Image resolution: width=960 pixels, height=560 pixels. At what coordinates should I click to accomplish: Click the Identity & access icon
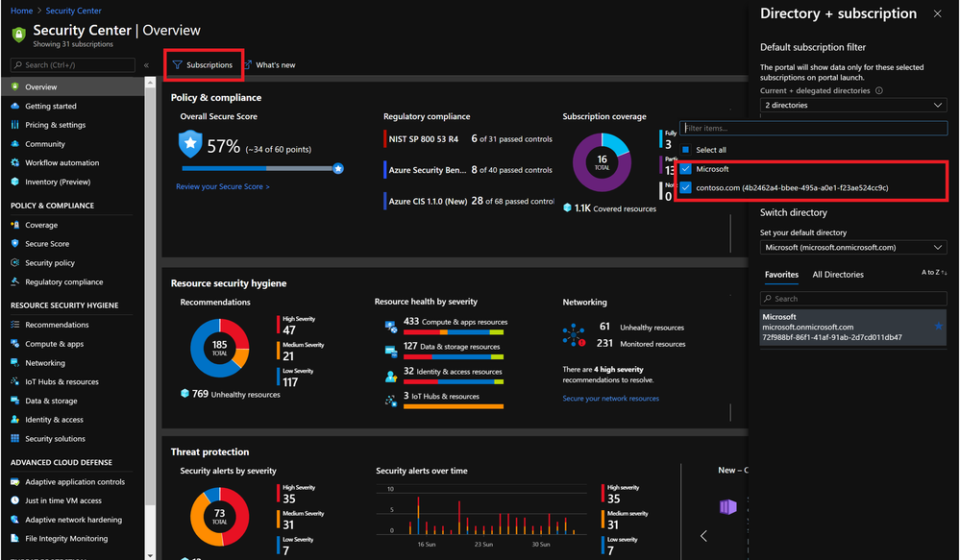[15, 420]
